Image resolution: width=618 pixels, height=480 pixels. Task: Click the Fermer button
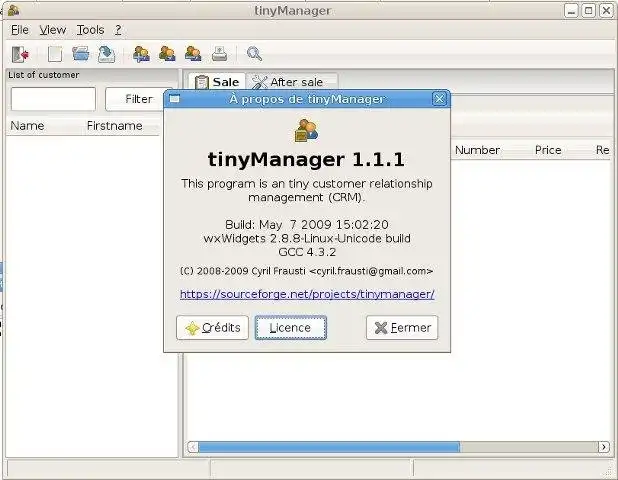[402, 327]
